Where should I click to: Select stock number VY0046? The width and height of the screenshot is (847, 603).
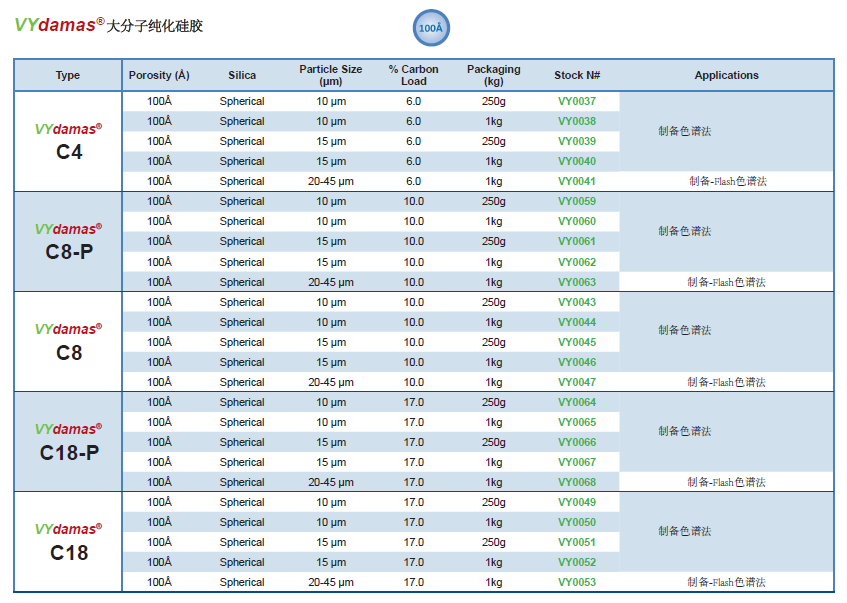(576, 362)
